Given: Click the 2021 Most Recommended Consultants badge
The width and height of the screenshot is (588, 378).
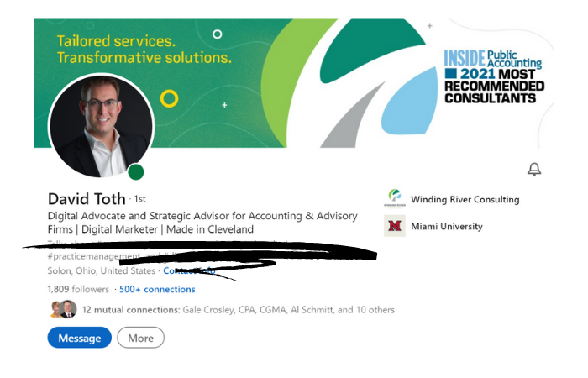Looking at the screenshot, I should (x=494, y=77).
